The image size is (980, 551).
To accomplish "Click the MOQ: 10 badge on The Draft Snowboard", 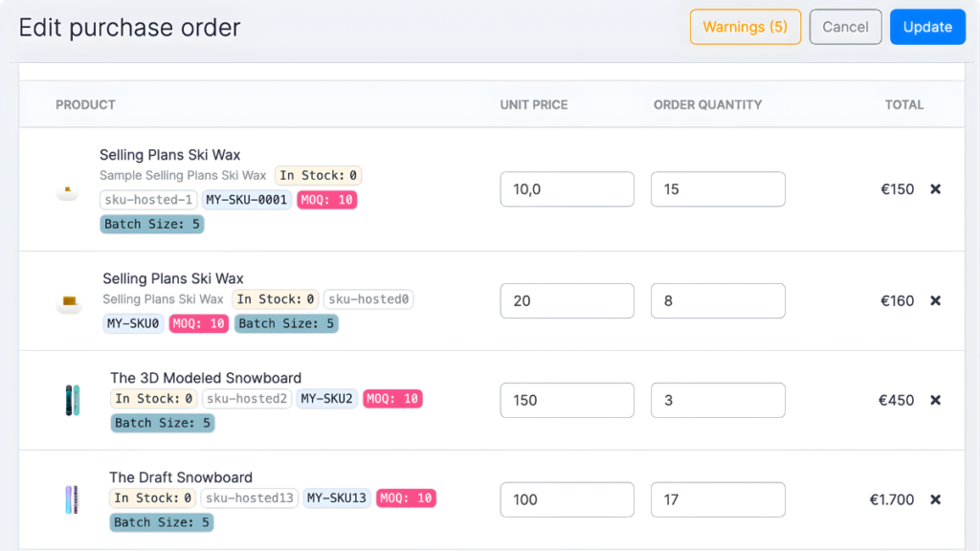I will click(406, 498).
